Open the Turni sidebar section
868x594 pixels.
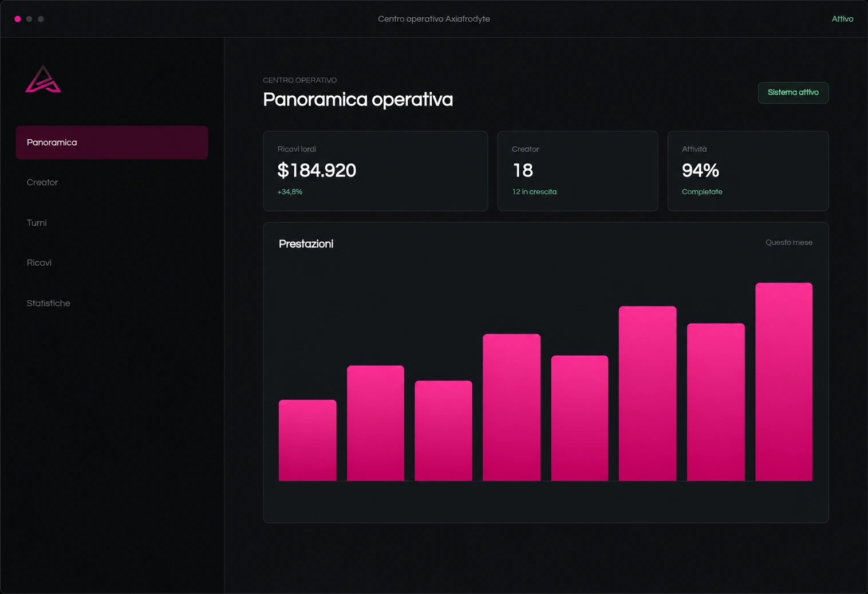click(x=112, y=223)
